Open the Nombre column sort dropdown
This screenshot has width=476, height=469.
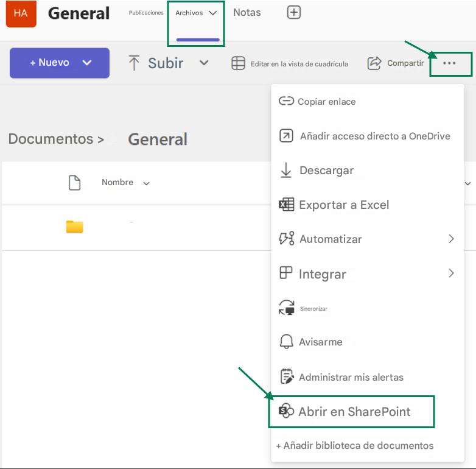tap(146, 183)
